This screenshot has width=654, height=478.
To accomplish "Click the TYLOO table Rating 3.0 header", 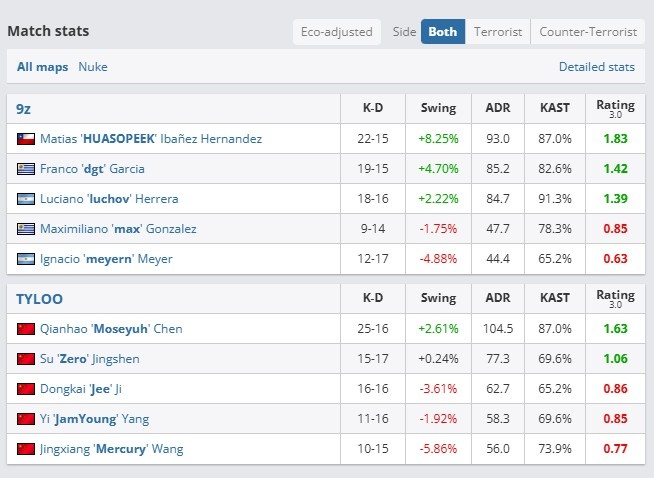I will (616, 298).
